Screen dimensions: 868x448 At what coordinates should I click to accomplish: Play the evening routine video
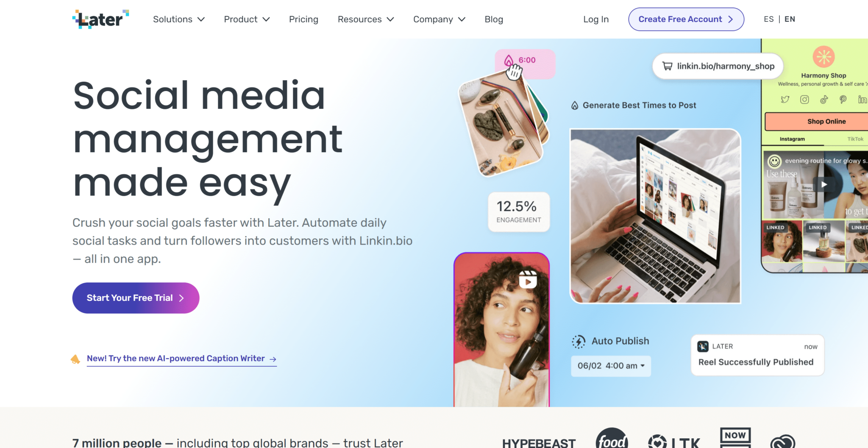point(824,184)
